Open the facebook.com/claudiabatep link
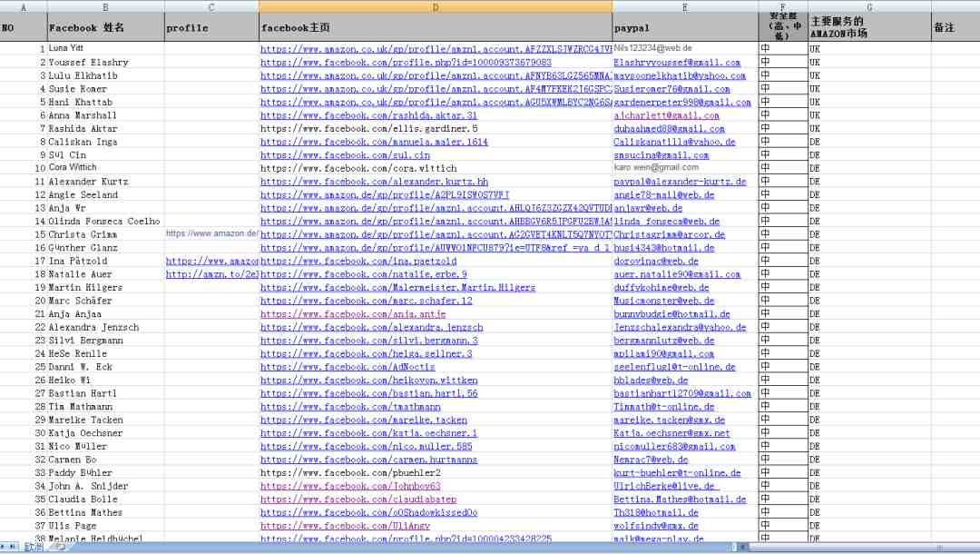 point(358,500)
